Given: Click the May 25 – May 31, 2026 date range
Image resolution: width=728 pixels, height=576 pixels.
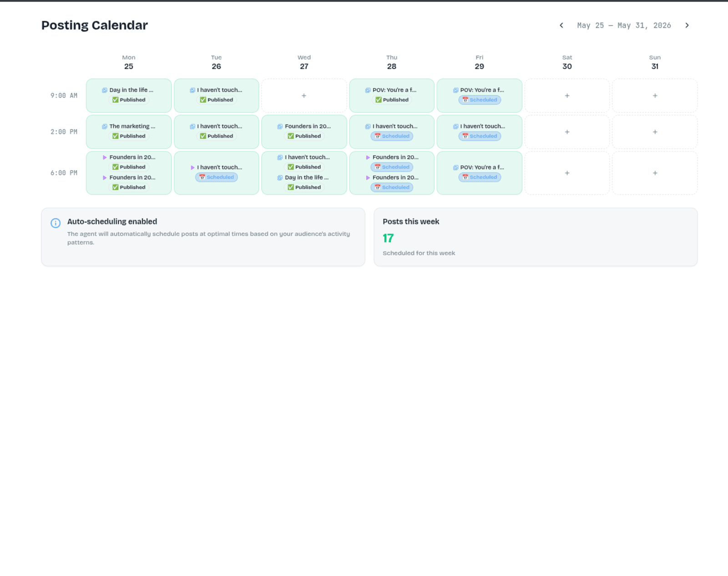Looking at the screenshot, I should coord(624,25).
